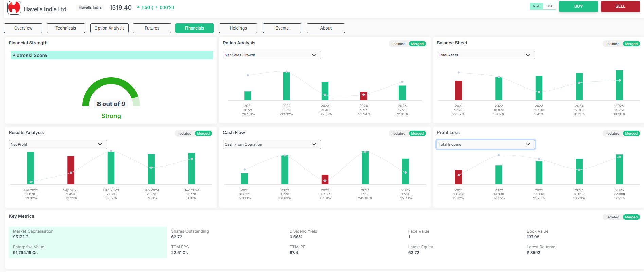
Task: Open the Cash From Operation dropdown
Action: click(272, 144)
